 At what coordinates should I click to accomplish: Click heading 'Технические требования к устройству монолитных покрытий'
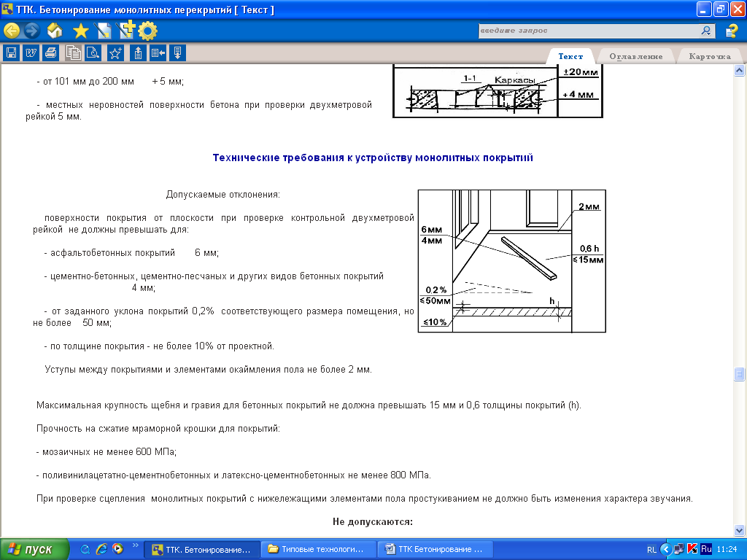[x=373, y=157]
